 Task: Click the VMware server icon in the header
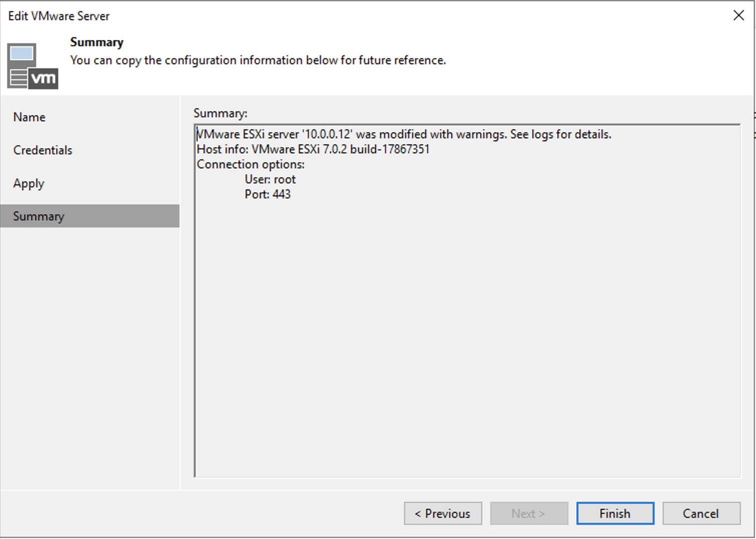[33, 66]
